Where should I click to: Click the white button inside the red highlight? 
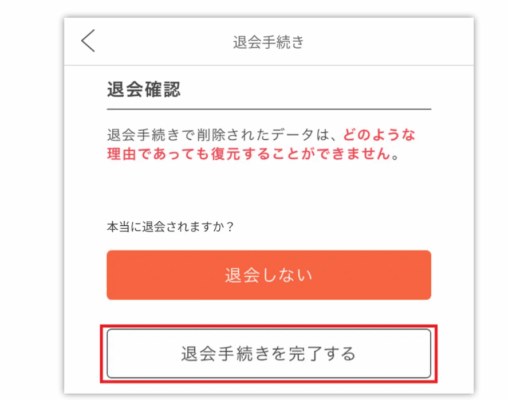[269, 354]
